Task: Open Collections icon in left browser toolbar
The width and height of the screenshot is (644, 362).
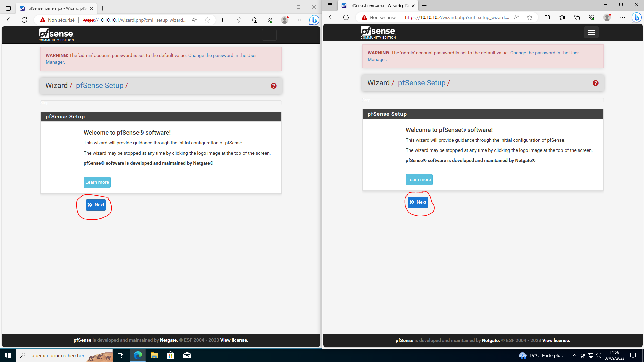Action: point(255,20)
